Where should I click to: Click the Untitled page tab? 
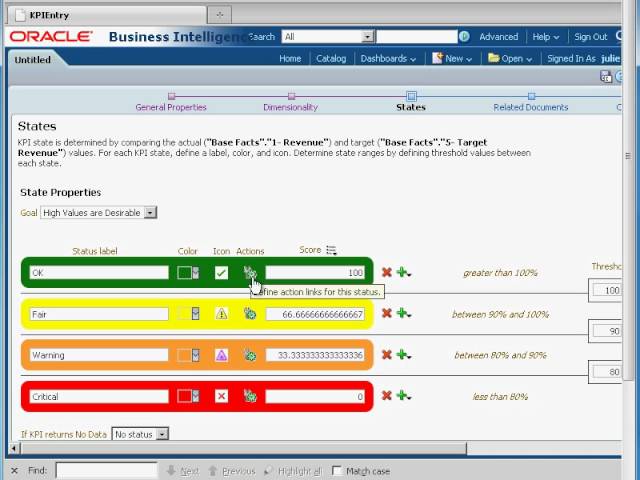click(33, 60)
